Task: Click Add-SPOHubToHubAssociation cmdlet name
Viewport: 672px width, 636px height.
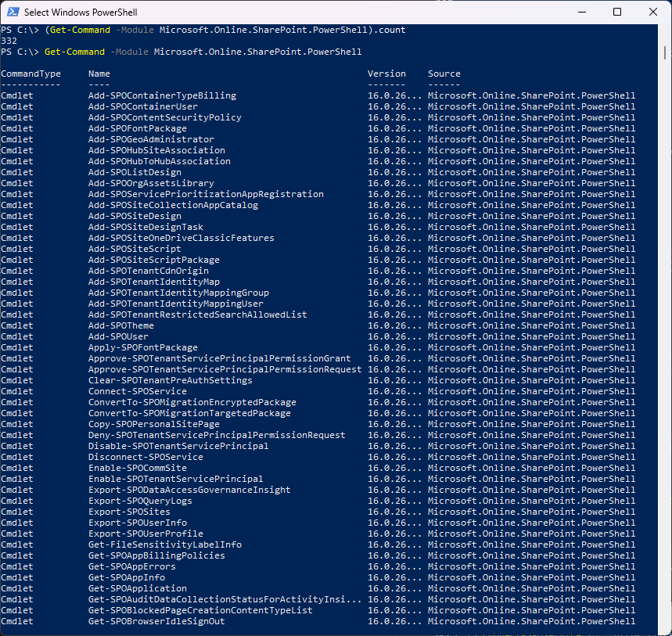Action: coord(160,161)
